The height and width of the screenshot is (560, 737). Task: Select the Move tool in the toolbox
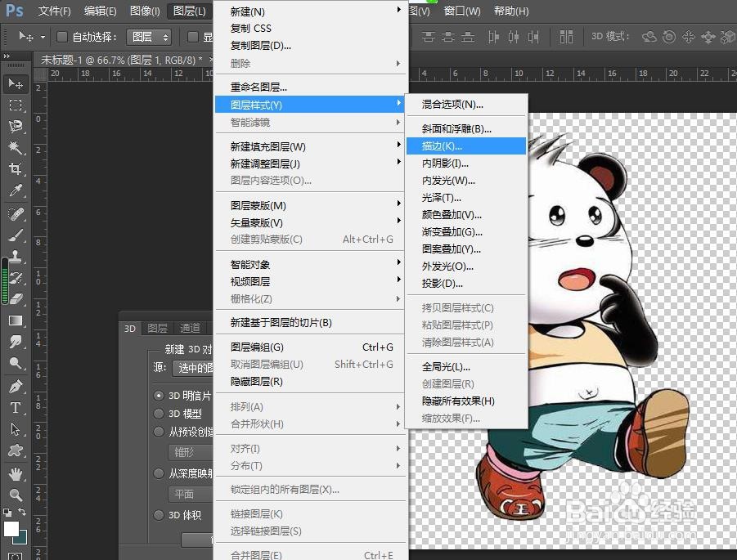16,83
